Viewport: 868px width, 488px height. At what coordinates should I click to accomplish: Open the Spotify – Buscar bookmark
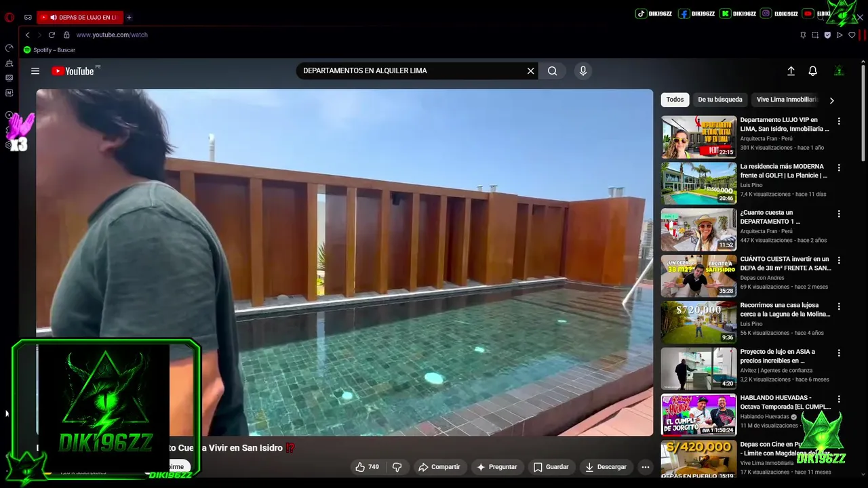tap(49, 49)
